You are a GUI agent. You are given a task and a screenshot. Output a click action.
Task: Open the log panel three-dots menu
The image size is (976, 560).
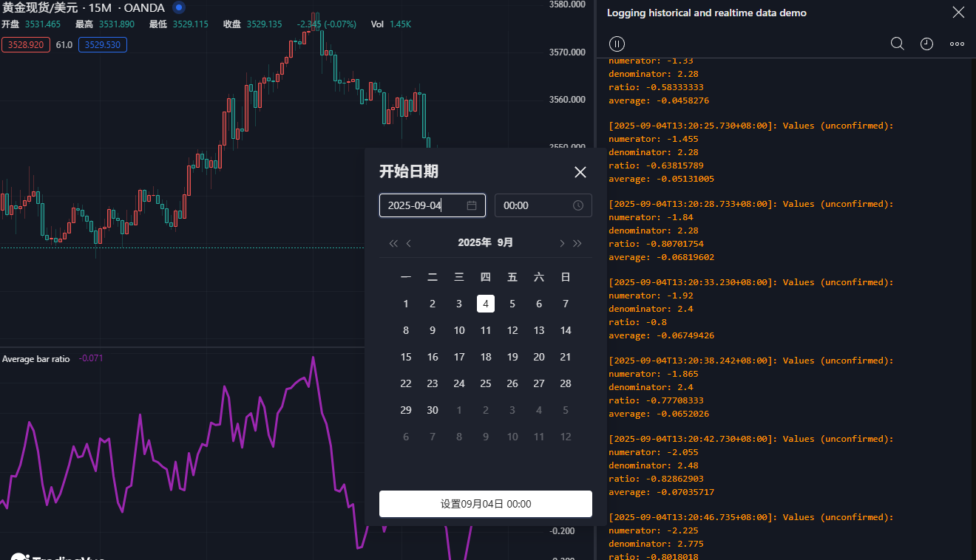click(x=957, y=44)
